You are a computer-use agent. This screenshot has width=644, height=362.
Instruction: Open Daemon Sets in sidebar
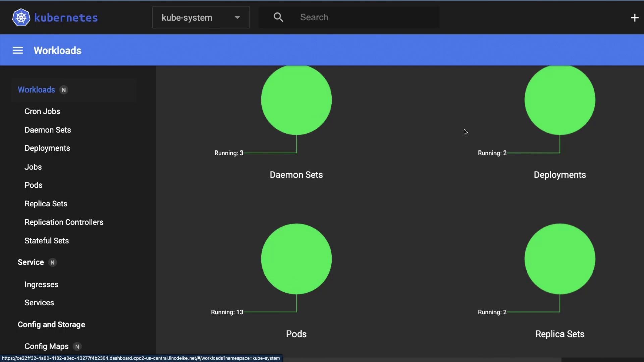(x=48, y=130)
